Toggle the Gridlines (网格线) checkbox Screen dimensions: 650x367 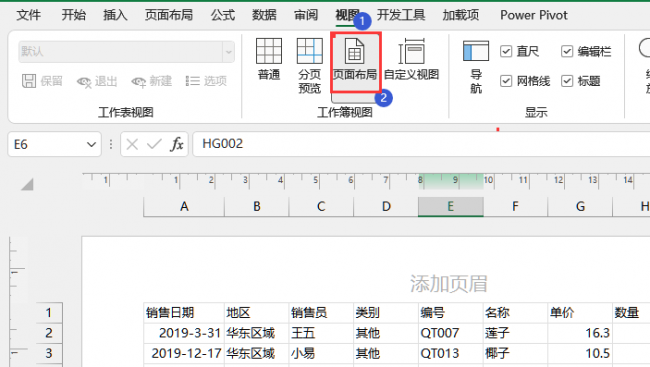coord(506,81)
